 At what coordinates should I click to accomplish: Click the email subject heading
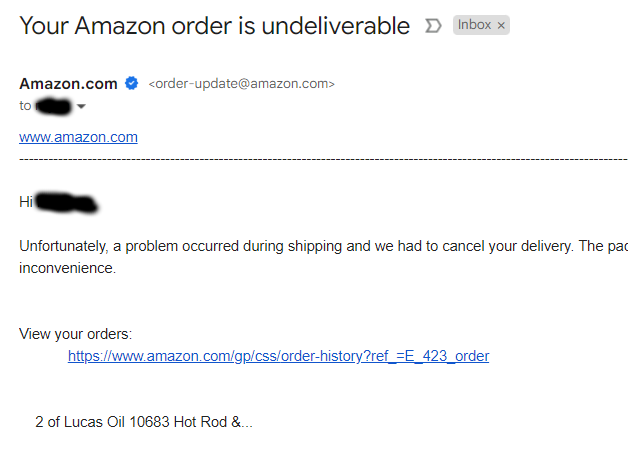pos(214,26)
